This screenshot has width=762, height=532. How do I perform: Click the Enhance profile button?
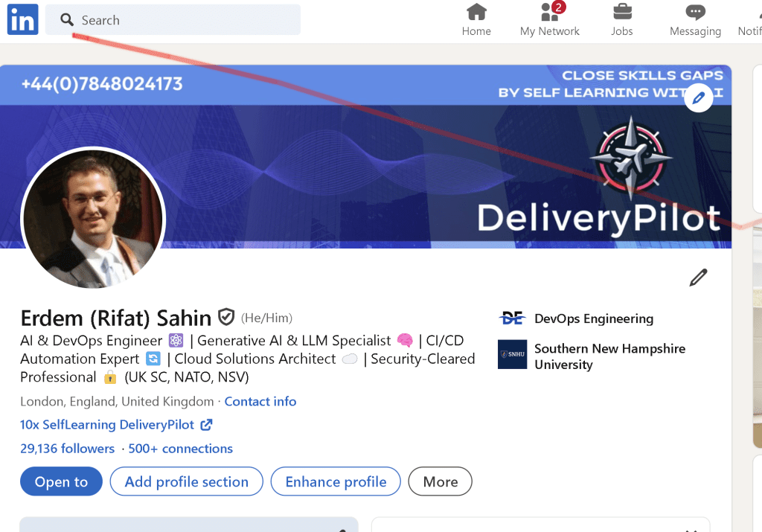pos(336,481)
